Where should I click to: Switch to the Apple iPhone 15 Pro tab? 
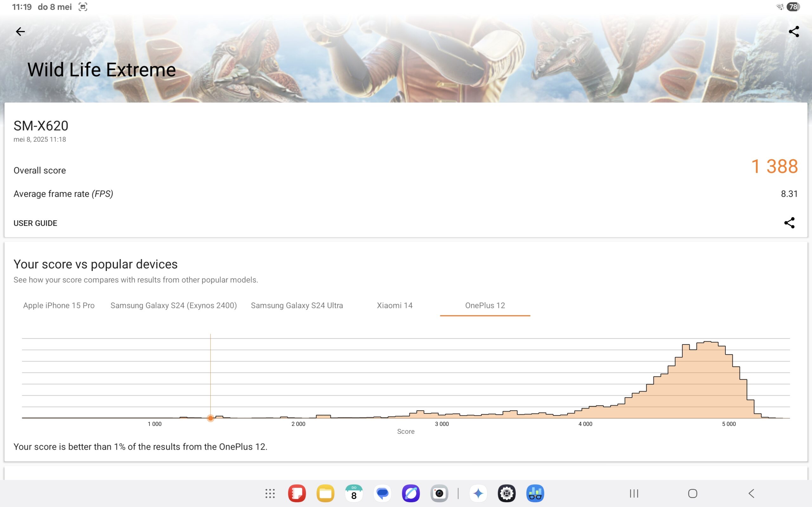(59, 305)
